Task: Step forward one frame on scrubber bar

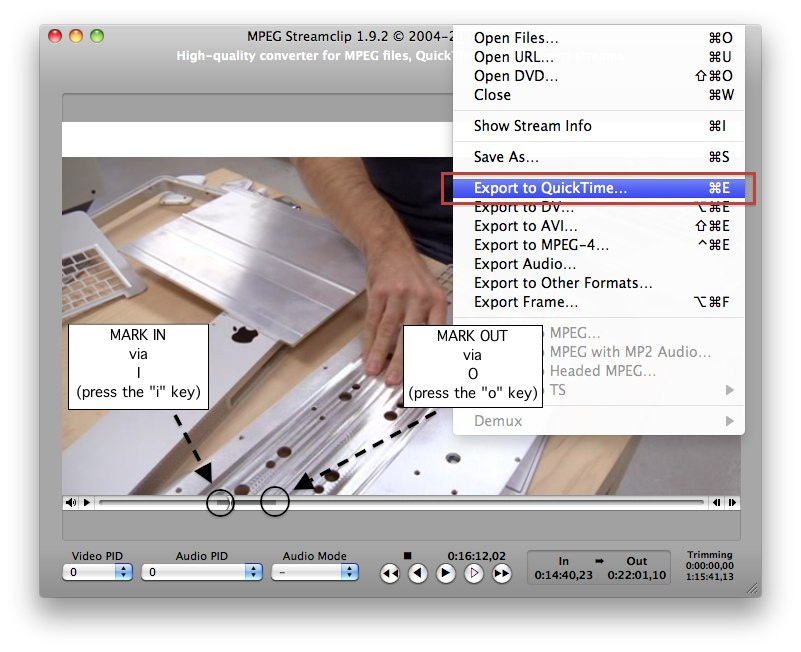Action: (x=733, y=503)
